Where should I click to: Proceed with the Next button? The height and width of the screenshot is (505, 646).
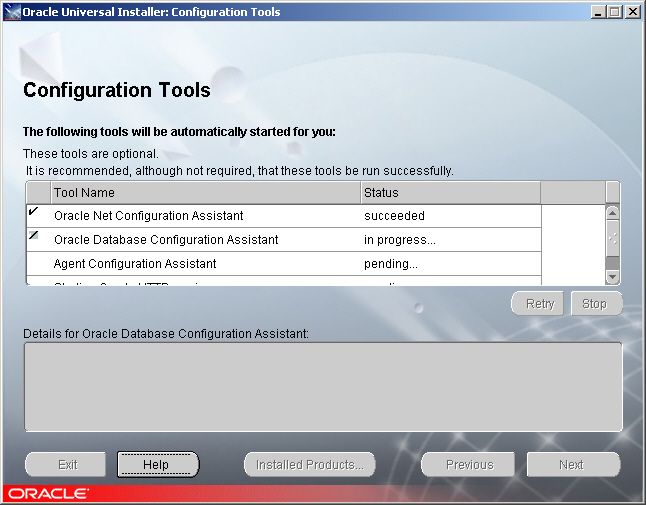(x=573, y=465)
